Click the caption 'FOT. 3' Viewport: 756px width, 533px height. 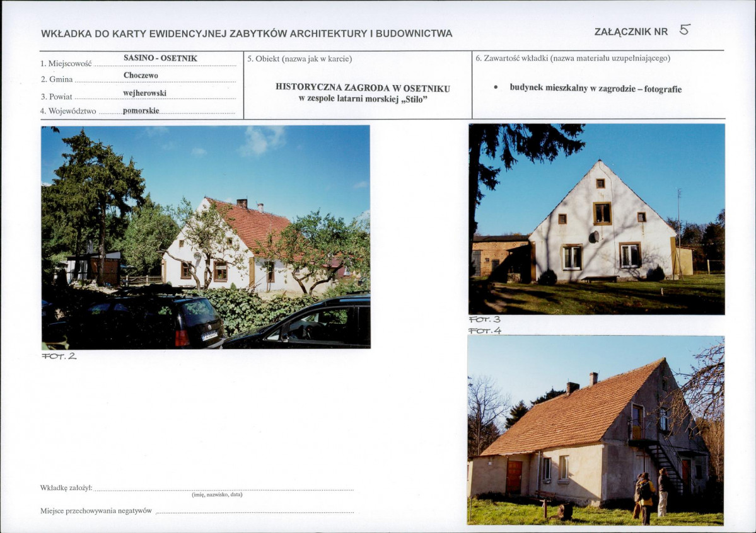(484, 319)
